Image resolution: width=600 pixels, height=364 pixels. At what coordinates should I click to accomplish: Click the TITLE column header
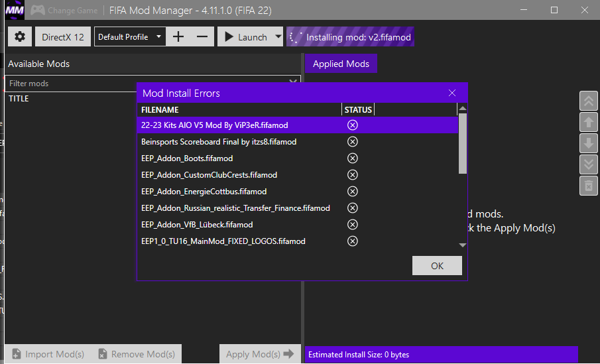(x=19, y=99)
